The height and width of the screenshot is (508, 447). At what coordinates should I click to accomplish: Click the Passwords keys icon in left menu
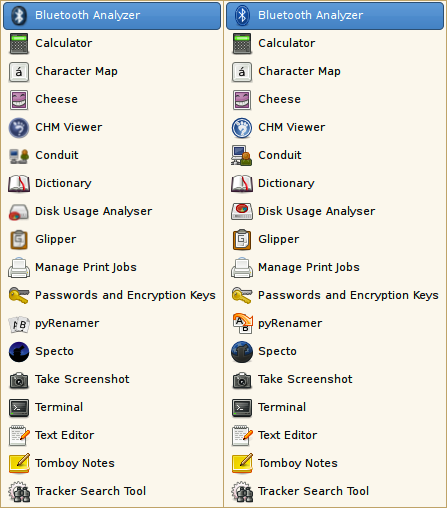(19, 295)
